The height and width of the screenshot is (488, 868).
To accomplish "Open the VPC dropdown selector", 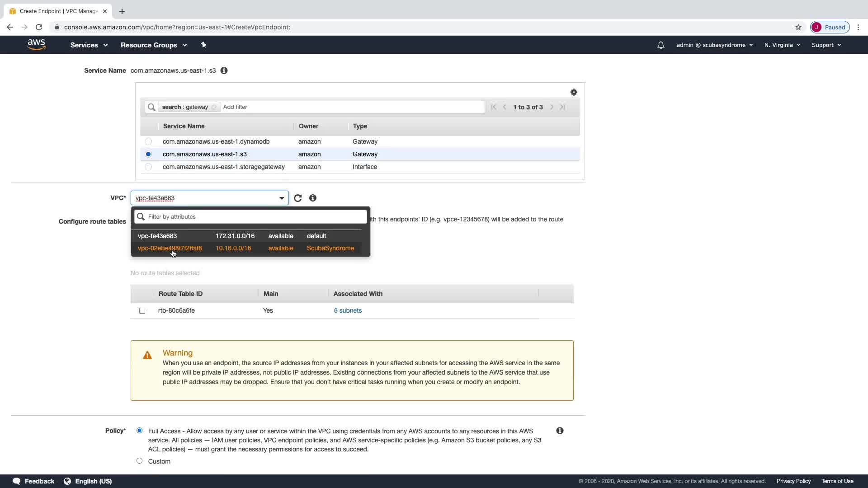I will [209, 198].
